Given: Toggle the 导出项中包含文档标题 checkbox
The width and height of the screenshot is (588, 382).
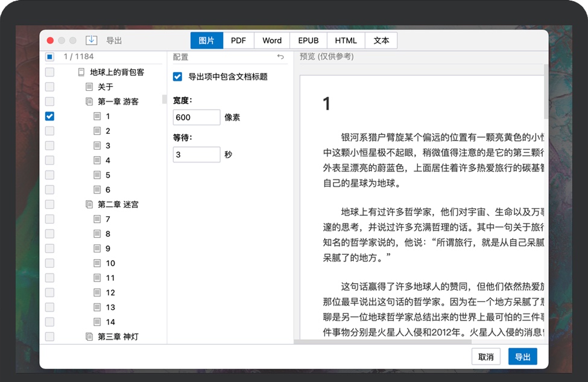Looking at the screenshot, I should click(x=177, y=77).
